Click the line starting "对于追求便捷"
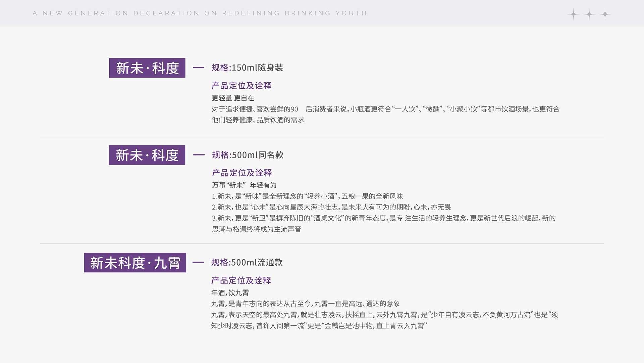The height and width of the screenshot is (363, 644). coord(385,109)
